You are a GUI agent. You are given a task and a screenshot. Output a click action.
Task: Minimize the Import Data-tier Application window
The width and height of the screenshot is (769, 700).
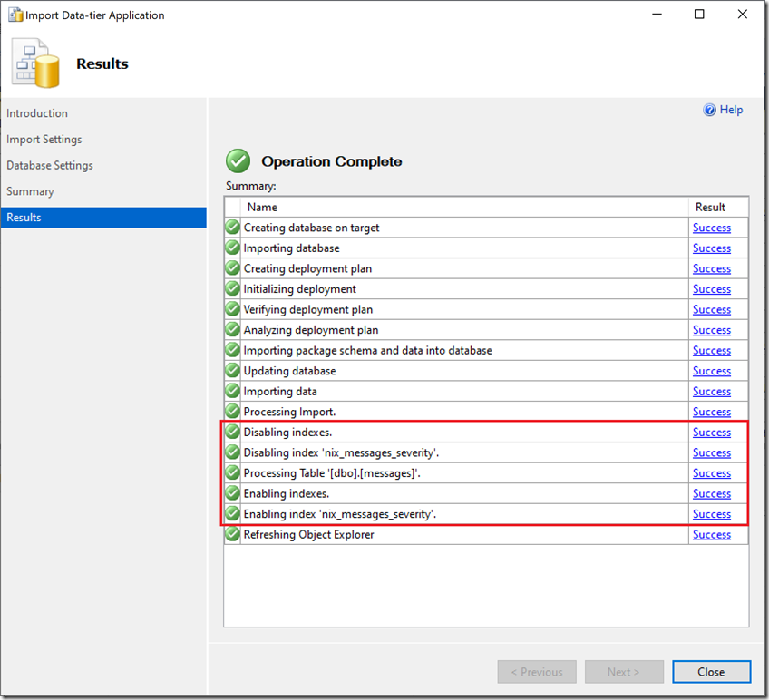click(x=657, y=15)
